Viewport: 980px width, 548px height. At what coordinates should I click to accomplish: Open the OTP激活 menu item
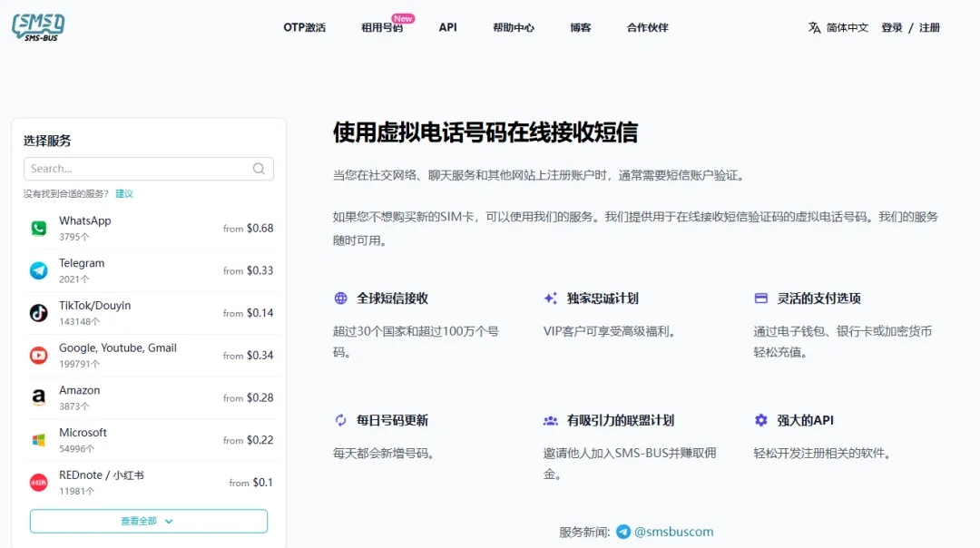click(304, 28)
